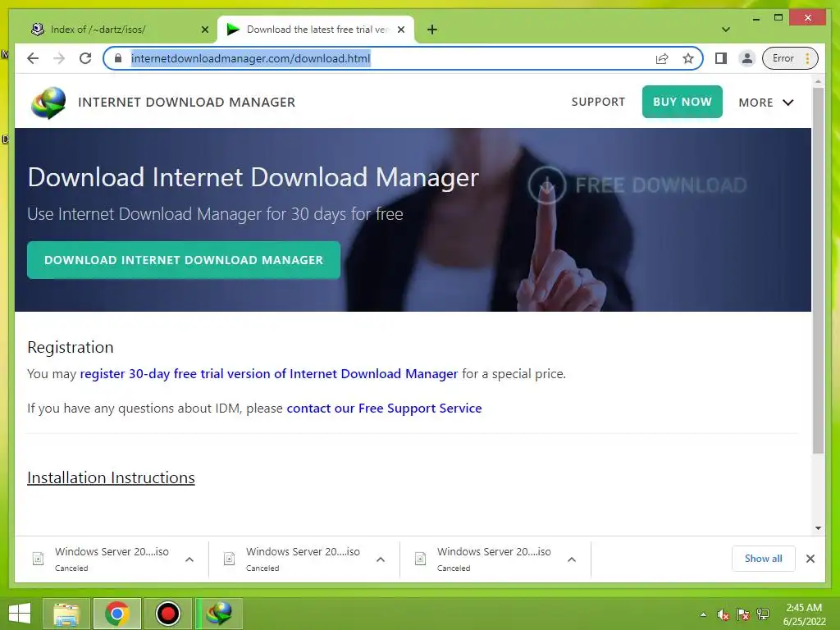Close the Internet Download Manager tab
The image size is (840, 630).
pos(400,30)
